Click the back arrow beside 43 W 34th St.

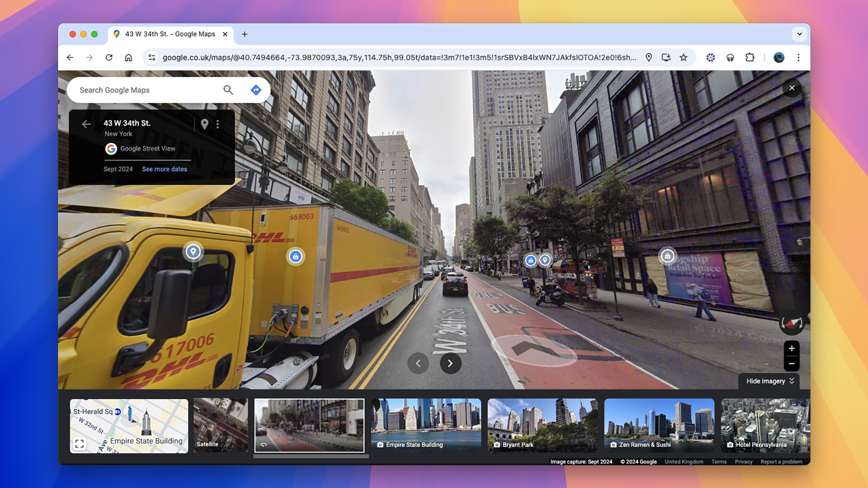pyautogui.click(x=86, y=124)
